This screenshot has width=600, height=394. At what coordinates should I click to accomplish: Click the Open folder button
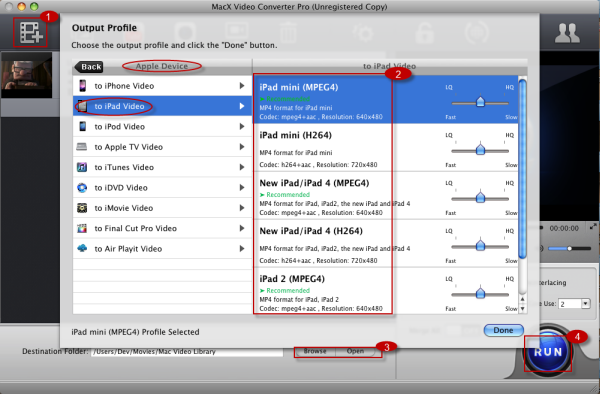(x=355, y=351)
